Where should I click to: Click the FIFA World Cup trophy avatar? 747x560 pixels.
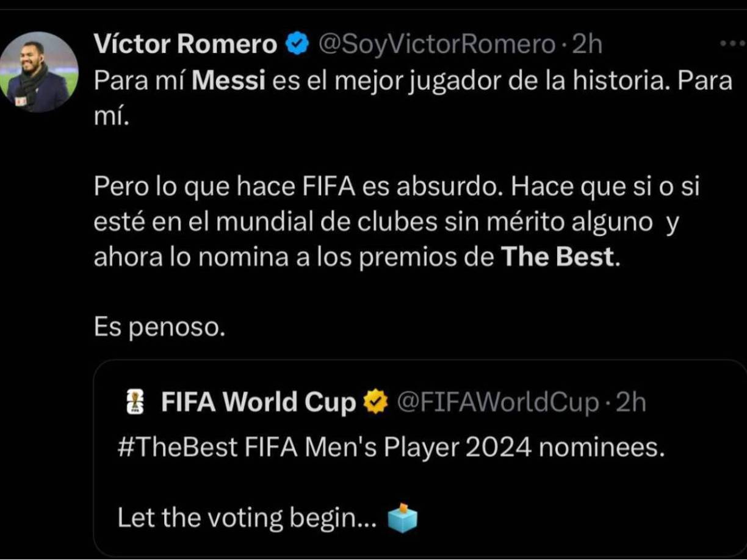pos(135,401)
